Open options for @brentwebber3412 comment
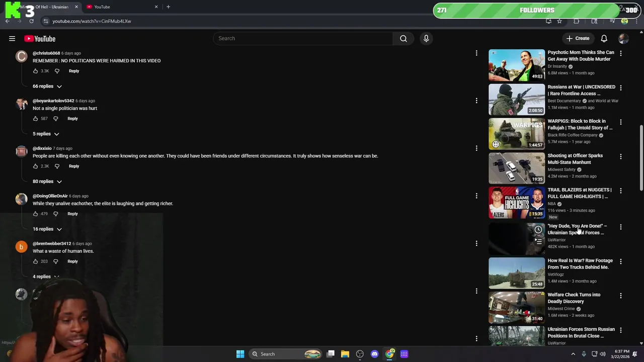 click(x=476, y=243)
